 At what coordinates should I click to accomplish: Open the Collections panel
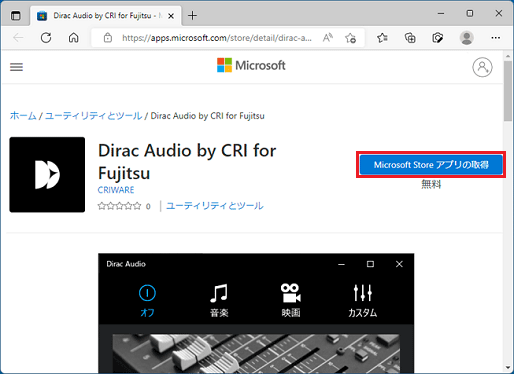410,38
